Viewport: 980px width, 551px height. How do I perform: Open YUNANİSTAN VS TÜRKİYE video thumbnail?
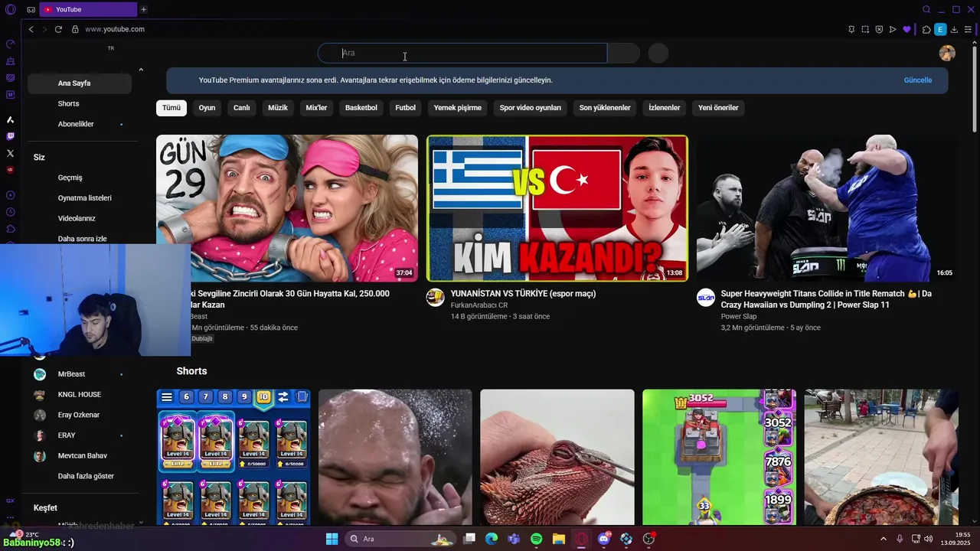coord(557,208)
